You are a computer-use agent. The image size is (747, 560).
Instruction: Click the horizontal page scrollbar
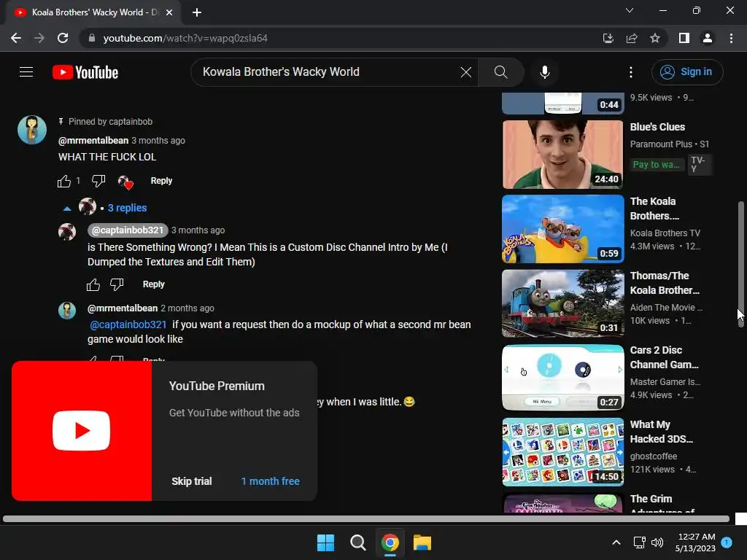(366, 518)
